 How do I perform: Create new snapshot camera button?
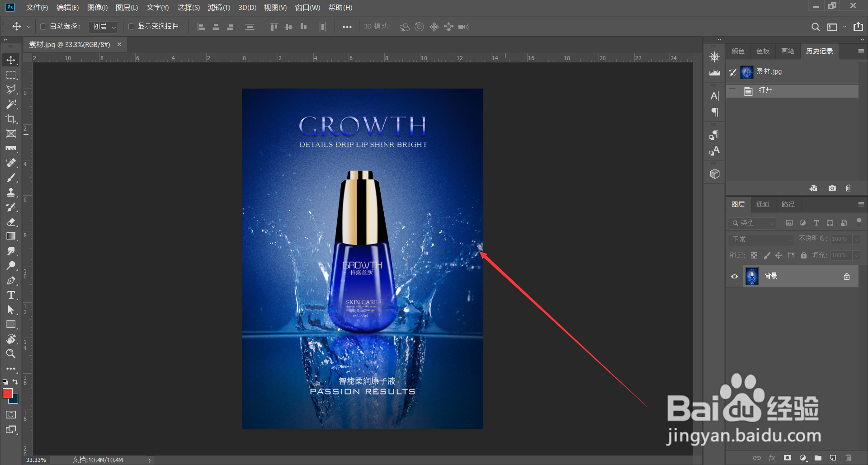coord(832,188)
